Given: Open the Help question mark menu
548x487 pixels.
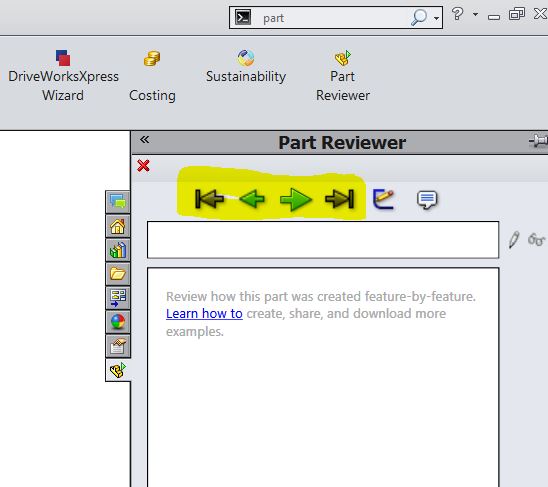Looking at the screenshot, I should 457,14.
